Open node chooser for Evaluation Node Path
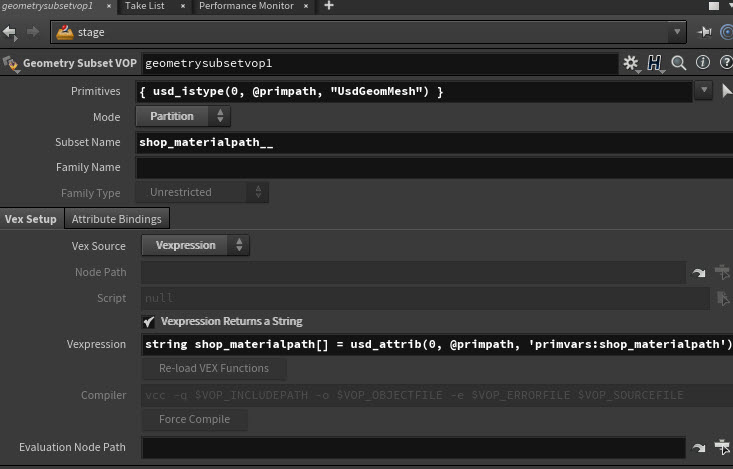 pyautogui.click(x=722, y=447)
